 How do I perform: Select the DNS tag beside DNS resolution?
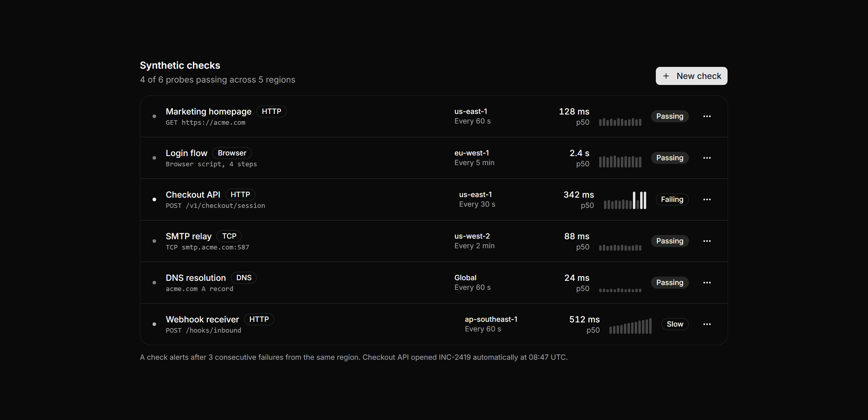[244, 277]
